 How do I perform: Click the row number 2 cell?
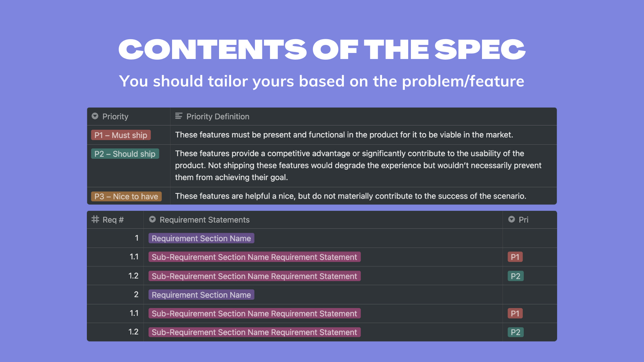coord(136,295)
